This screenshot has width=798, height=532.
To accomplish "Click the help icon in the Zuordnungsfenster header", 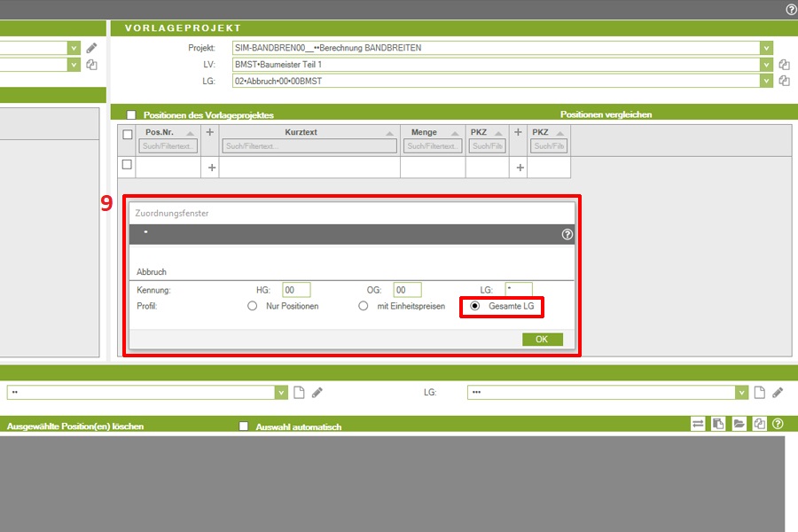I will point(567,235).
